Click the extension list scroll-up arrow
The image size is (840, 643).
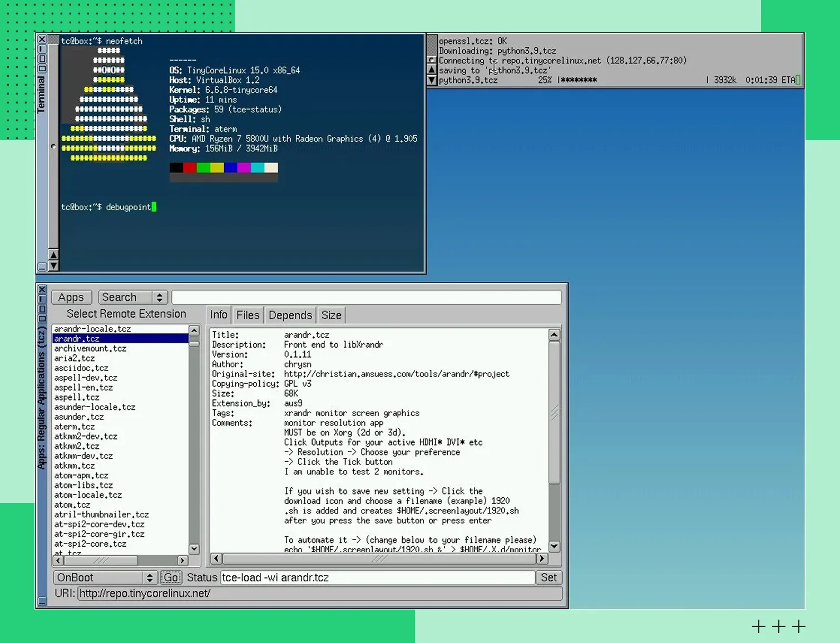coord(194,331)
